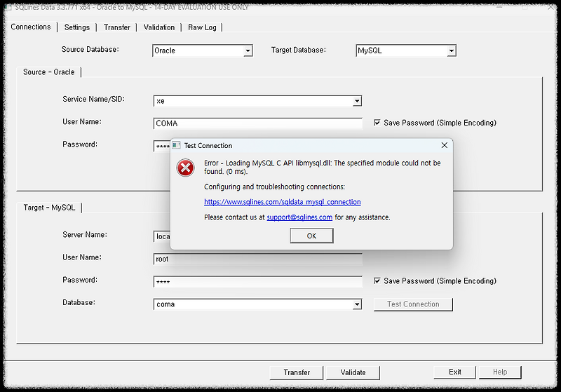Click the 'Server Name:' label
Viewport: 561px width, 392px height.
click(85, 235)
